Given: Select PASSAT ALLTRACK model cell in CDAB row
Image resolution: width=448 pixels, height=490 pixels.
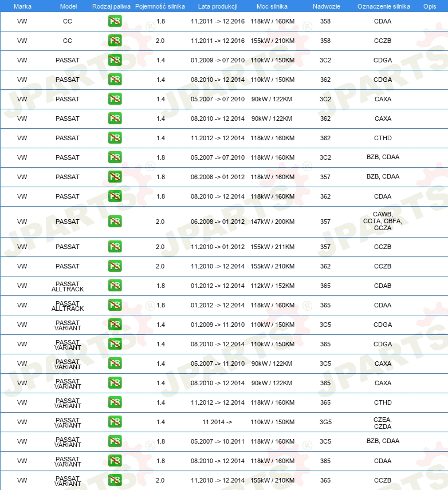Looking at the screenshot, I should pyautogui.click(x=68, y=286).
